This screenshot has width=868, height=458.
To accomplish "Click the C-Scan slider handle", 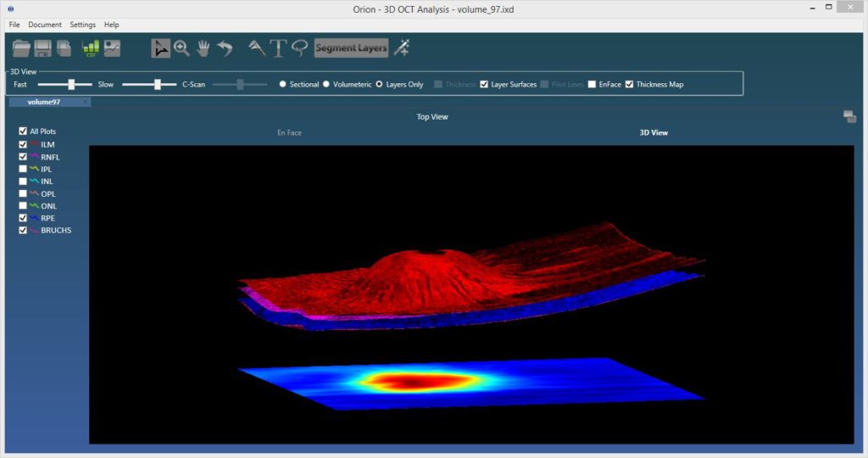I will point(240,84).
